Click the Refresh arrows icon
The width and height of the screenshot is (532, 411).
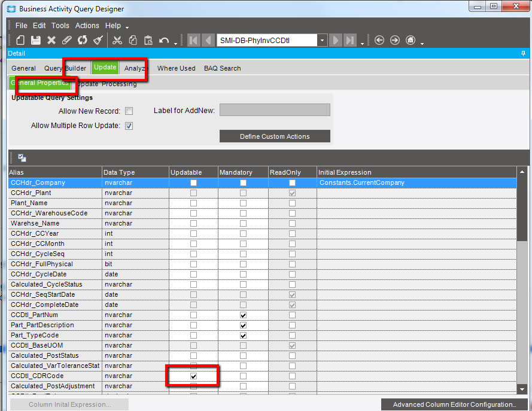tap(83, 40)
